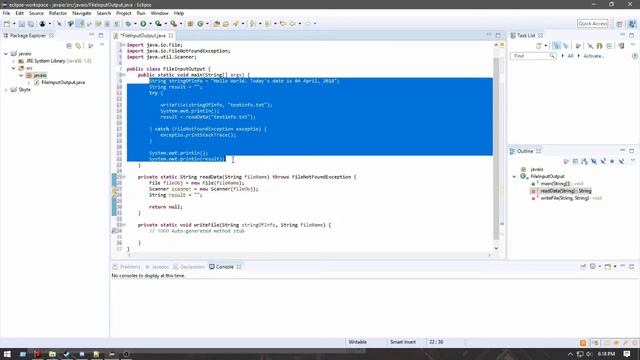Click the Open Perspective icon beside Quick Access
640x360 pixels.
point(619,24)
